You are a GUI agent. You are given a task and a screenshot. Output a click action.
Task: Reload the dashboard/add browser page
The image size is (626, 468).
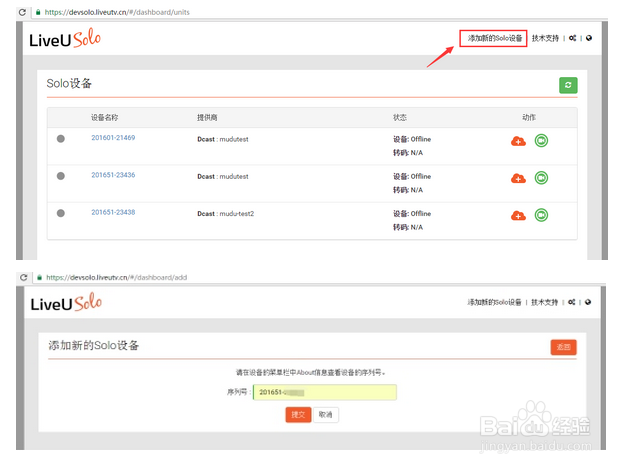(24, 278)
